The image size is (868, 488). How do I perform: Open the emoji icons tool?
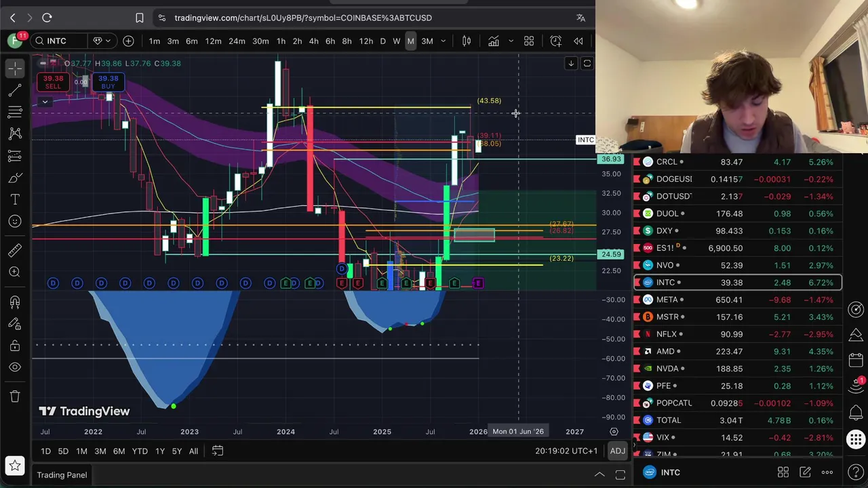coord(15,222)
